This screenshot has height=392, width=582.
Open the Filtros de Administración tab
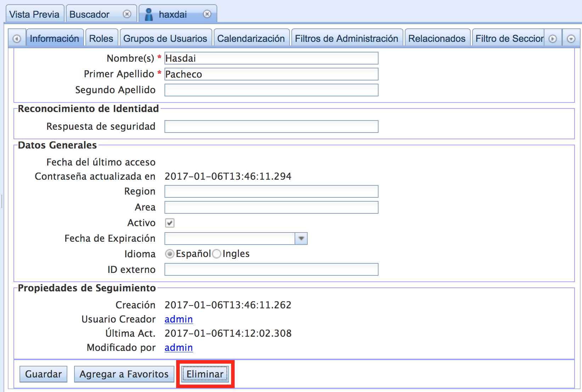pos(347,38)
